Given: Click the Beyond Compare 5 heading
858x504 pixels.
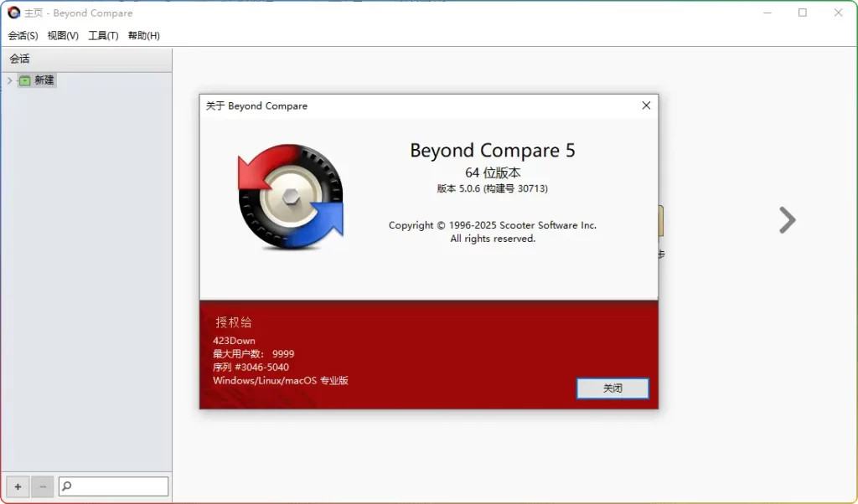Looking at the screenshot, I should (493, 151).
